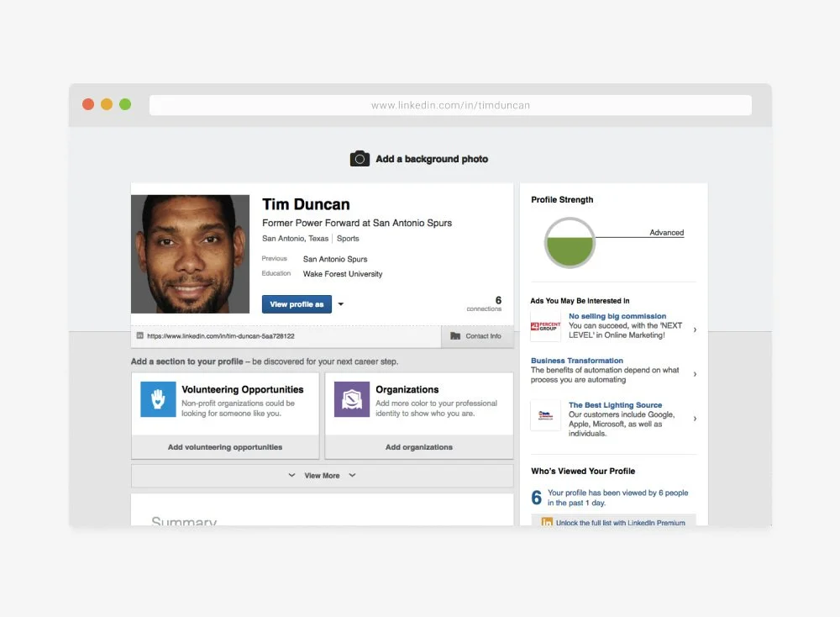Click the red window close dot
Image resolution: width=840 pixels, height=617 pixels.
pos(88,104)
